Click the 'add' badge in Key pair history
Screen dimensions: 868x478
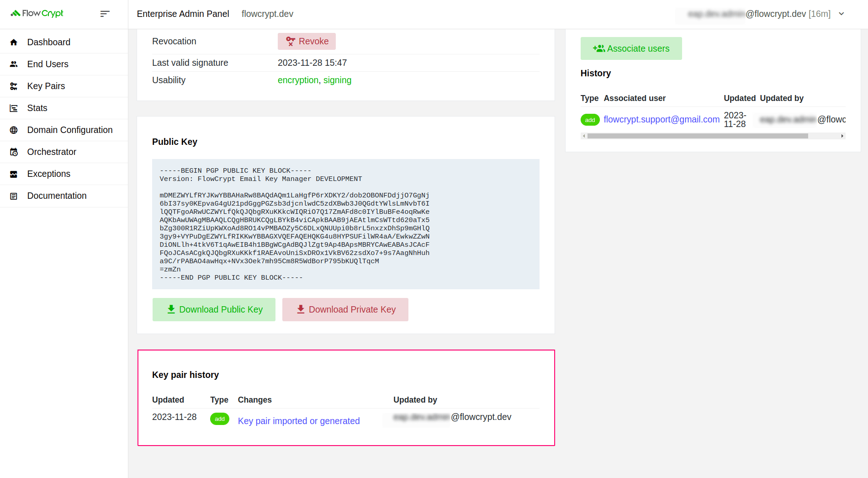(220, 419)
